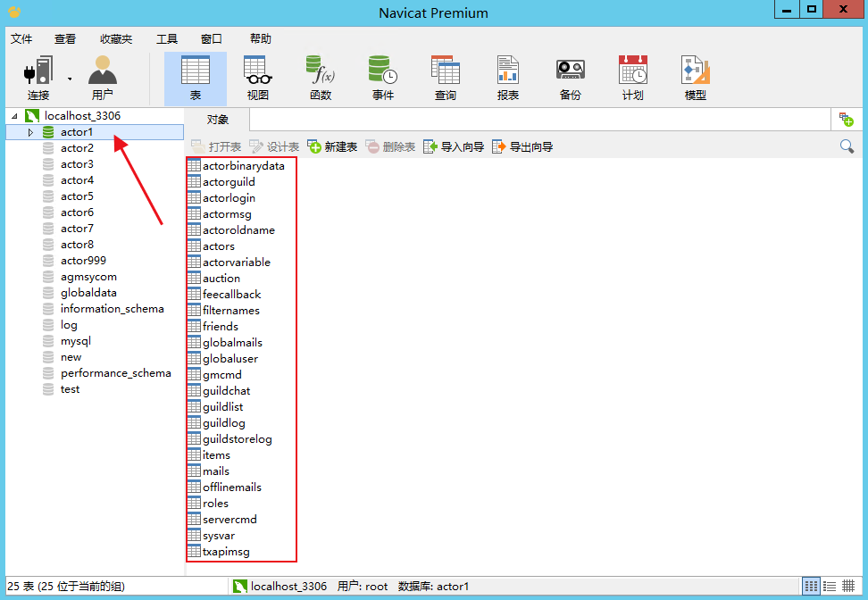Click the 报表 (Report) toolbar icon
The height and width of the screenshot is (600, 868).
[x=507, y=78]
